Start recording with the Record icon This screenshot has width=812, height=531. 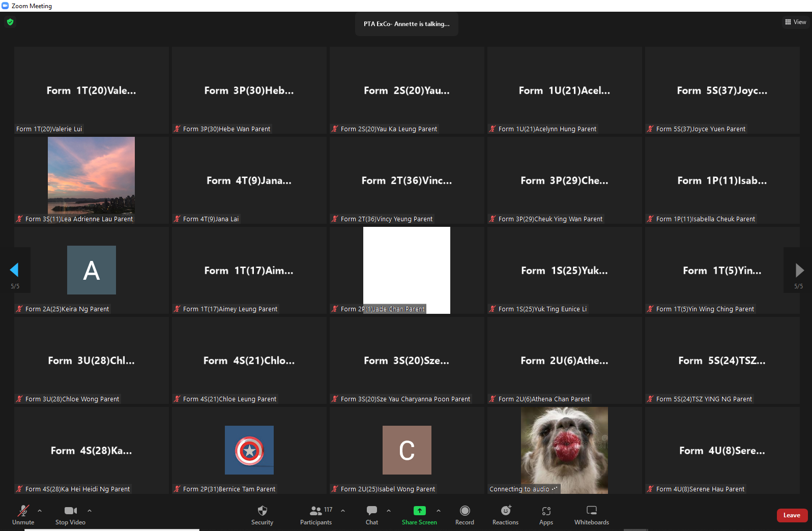coord(465,511)
